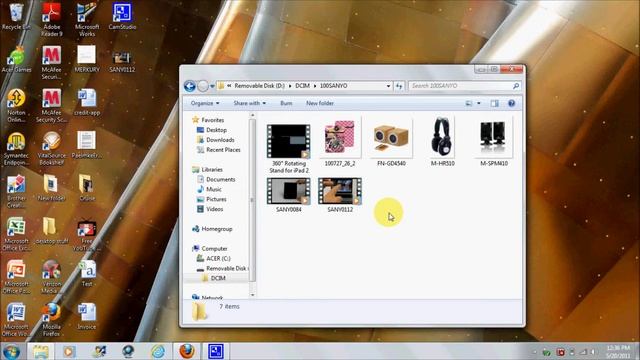Open the change view options dropdown arrow
The width and height of the screenshot is (640, 360).
pyautogui.click(x=479, y=104)
